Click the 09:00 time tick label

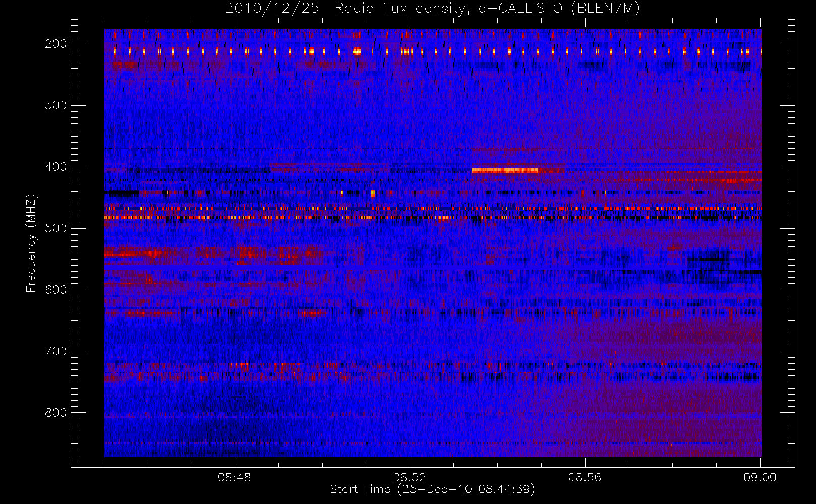tap(760, 477)
